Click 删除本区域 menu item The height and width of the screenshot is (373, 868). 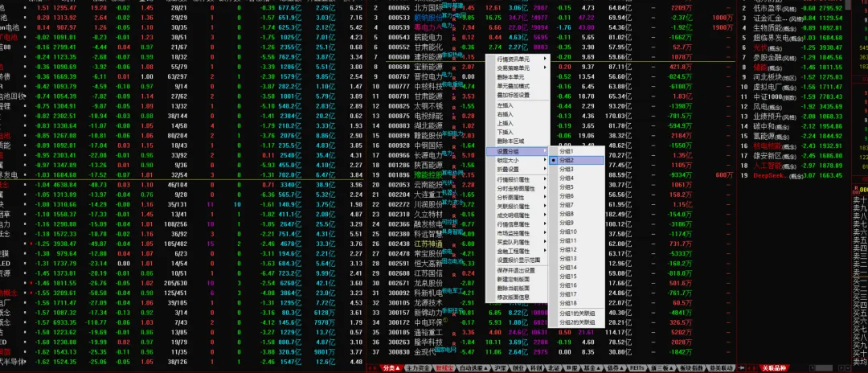coord(518,141)
